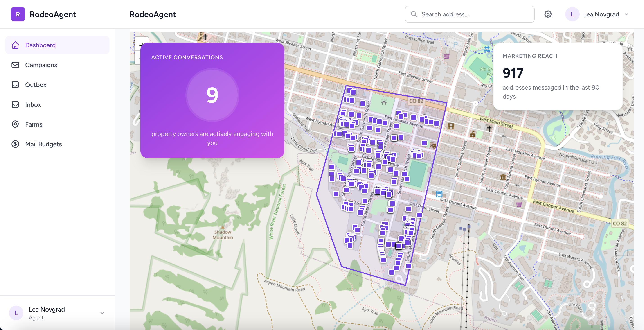Click the White River National Forest label
644x330 pixels.
pyautogui.click(x=277, y=212)
